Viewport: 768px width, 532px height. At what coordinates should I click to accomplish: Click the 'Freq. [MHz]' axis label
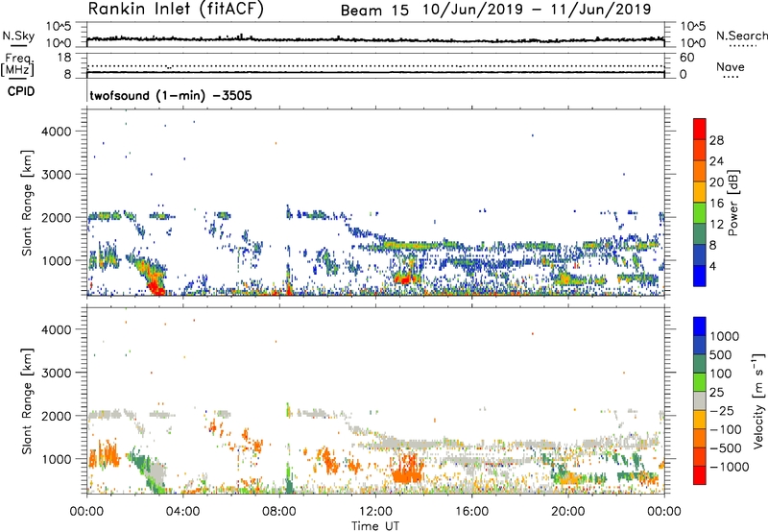tap(17, 64)
